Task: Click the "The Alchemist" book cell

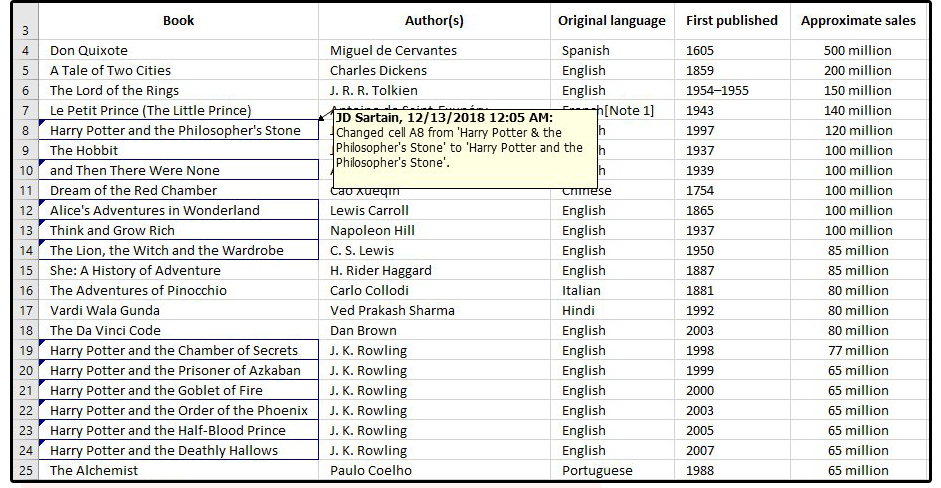Action: pyautogui.click(x=94, y=471)
